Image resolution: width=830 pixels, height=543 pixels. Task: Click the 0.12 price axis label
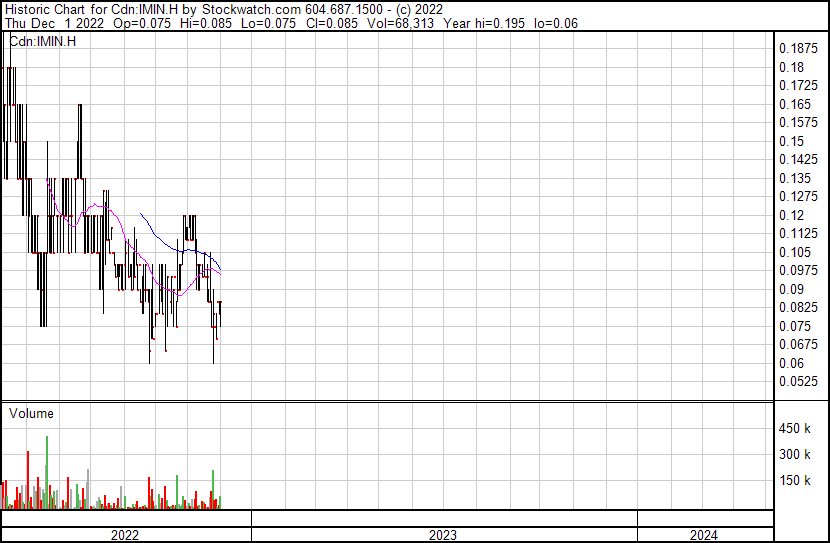coord(791,215)
